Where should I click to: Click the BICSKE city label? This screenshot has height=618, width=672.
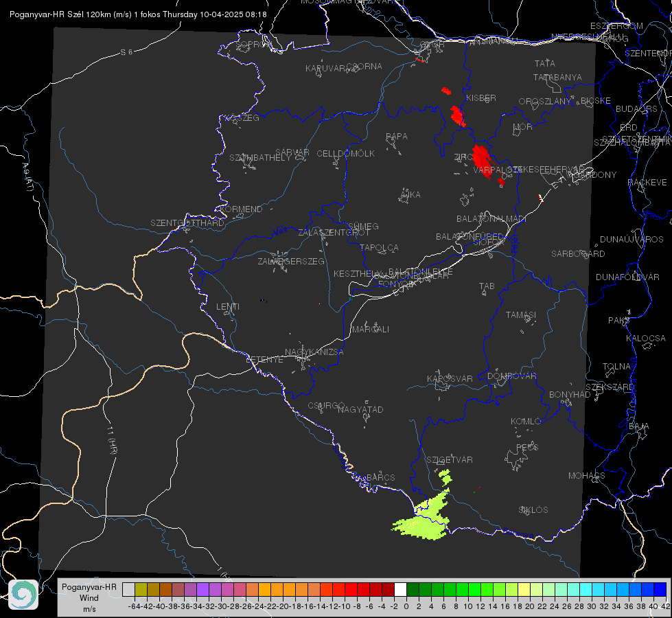(596, 100)
